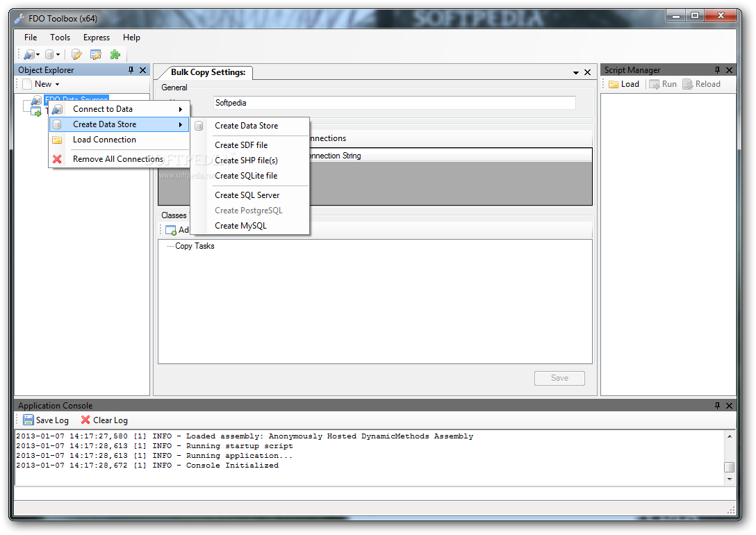Expand the Create Data Store submenu arrow
The width and height of the screenshot is (756, 535).
click(x=181, y=125)
